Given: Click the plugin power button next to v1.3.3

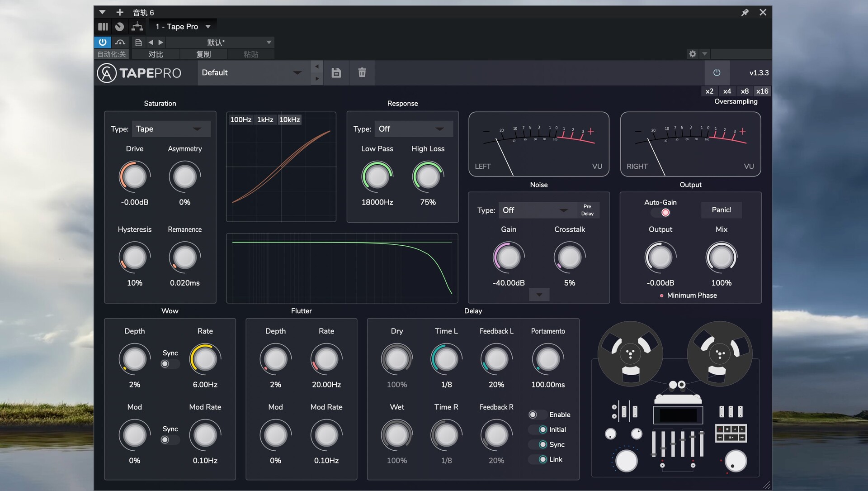Looking at the screenshot, I should 717,72.
